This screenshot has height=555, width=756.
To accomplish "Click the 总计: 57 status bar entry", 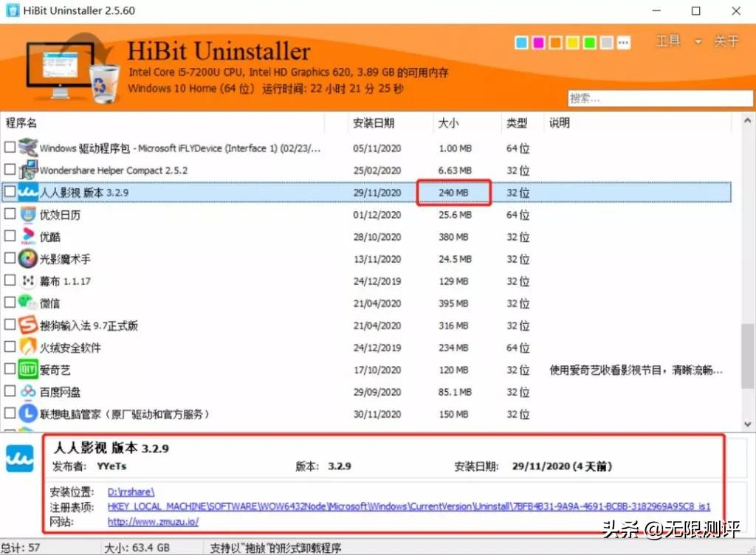I will click(20, 548).
